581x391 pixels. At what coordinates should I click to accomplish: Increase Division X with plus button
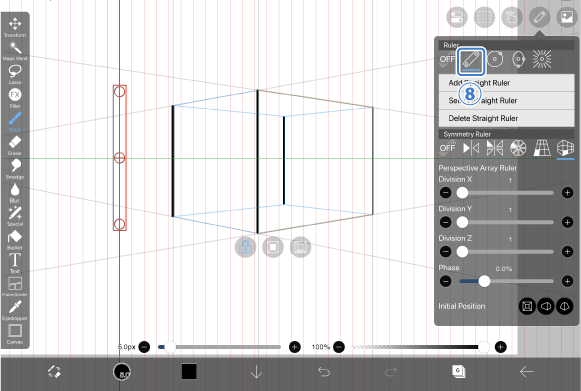[567, 192]
